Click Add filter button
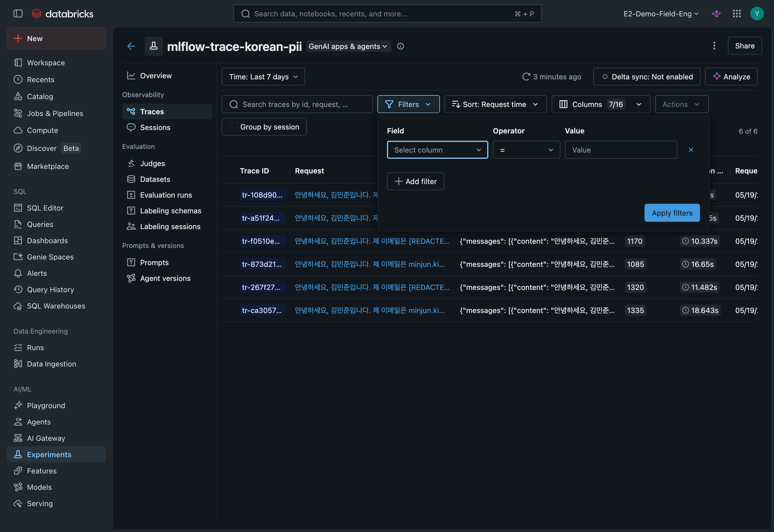Image resolution: width=774 pixels, height=532 pixels. pos(415,181)
